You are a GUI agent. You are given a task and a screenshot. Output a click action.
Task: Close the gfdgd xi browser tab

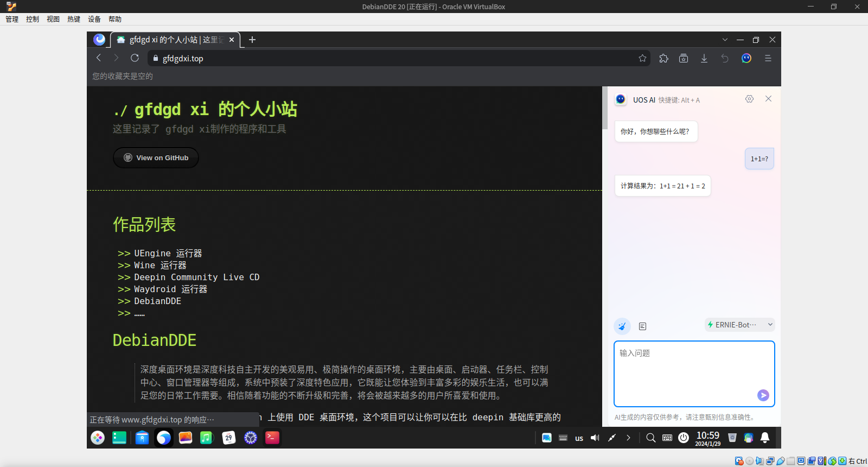(x=232, y=40)
